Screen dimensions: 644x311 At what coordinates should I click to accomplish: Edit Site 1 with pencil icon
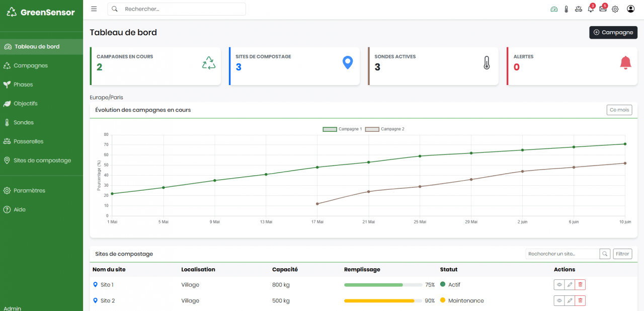click(x=570, y=285)
